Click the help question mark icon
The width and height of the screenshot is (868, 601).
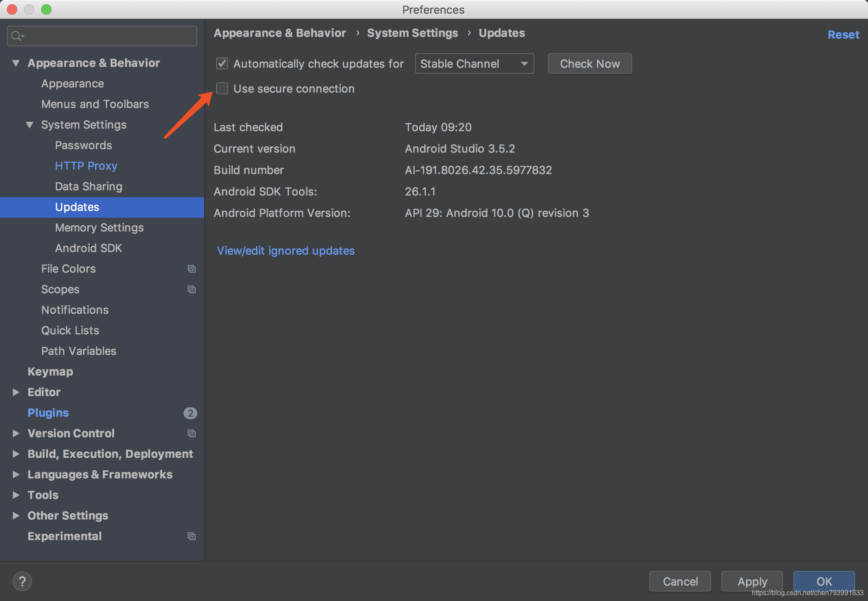(x=22, y=581)
